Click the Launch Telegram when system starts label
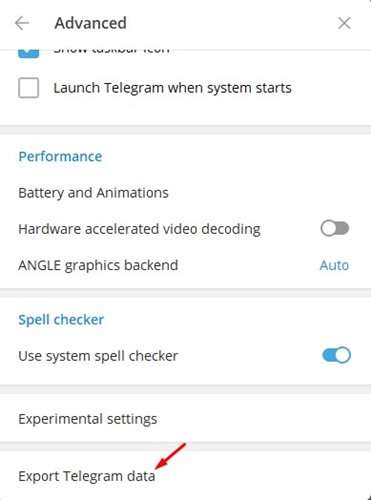Image resolution: width=371 pixels, height=500 pixels. [x=172, y=88]
